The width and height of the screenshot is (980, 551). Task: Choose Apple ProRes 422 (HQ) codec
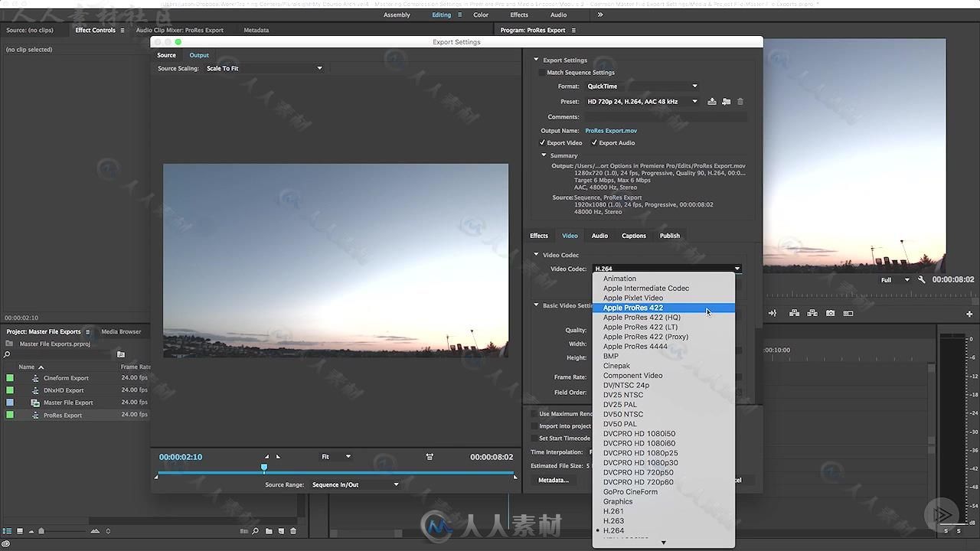(x=663, y=318)
